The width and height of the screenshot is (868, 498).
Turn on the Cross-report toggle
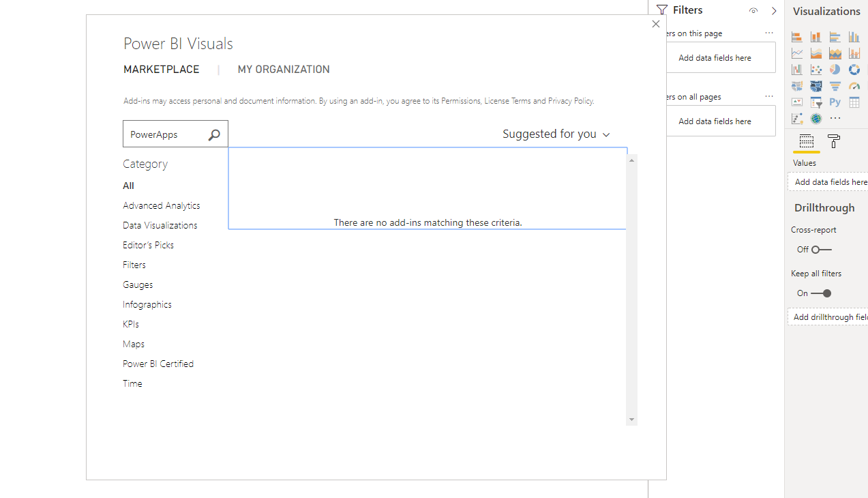[822, 250]
